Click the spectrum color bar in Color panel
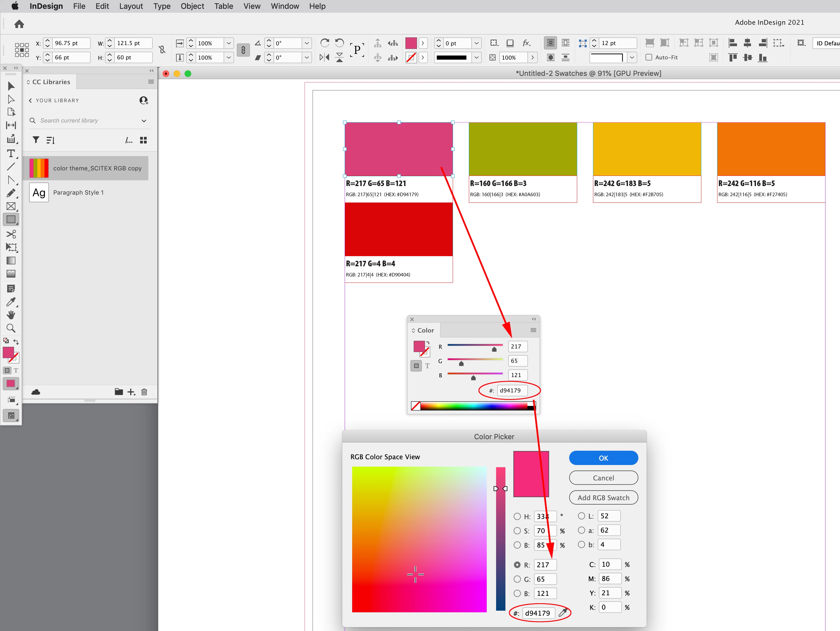Image resolution: width=840 pixels, height=631 pixels. click(x=474, y=406)
